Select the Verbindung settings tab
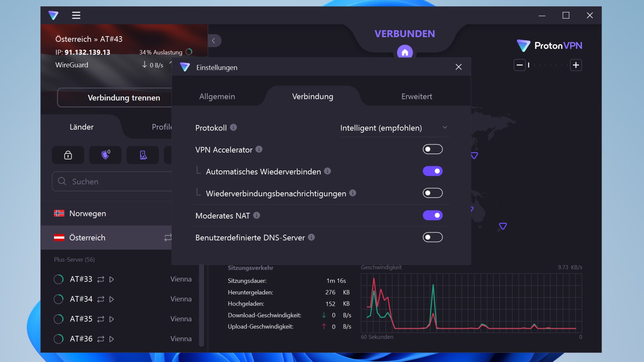 [313, 96]
